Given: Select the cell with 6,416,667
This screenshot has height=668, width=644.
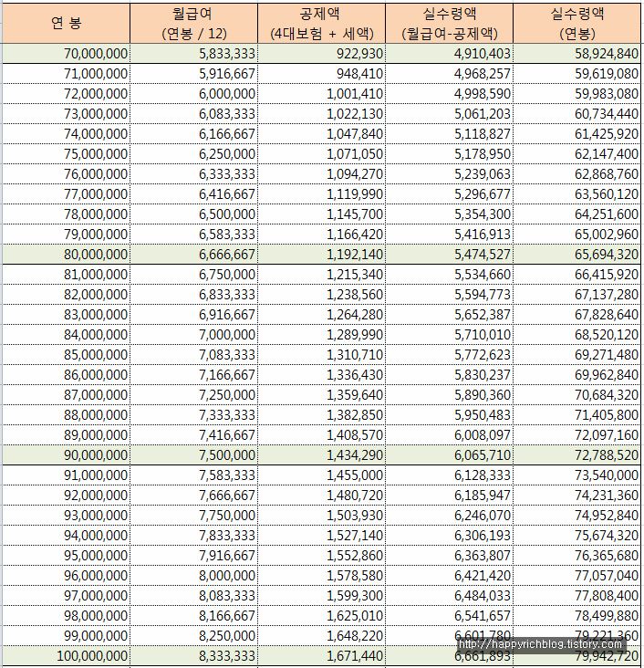Looking at the screenshot, I should tap(193, 193).
